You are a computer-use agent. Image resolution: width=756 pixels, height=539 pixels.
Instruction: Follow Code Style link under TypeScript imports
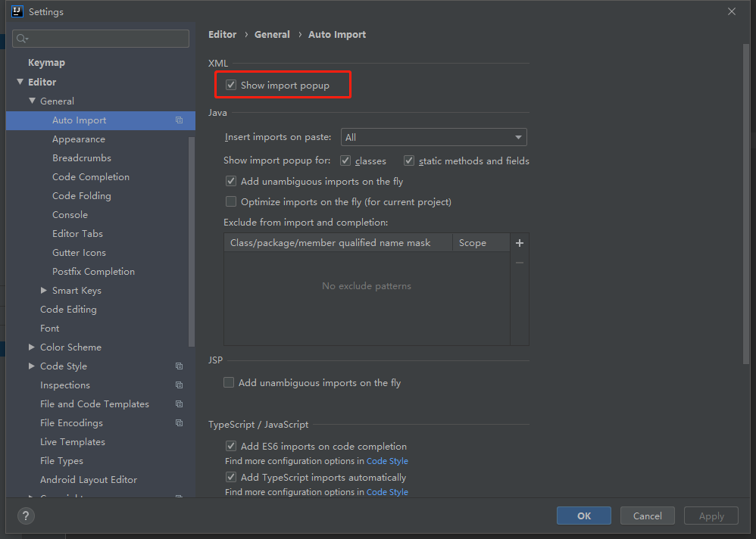[x=387, y=492]
